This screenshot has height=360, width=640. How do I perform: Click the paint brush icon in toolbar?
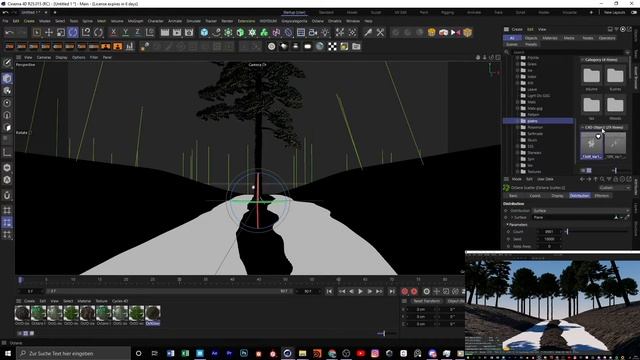(368, 32)
